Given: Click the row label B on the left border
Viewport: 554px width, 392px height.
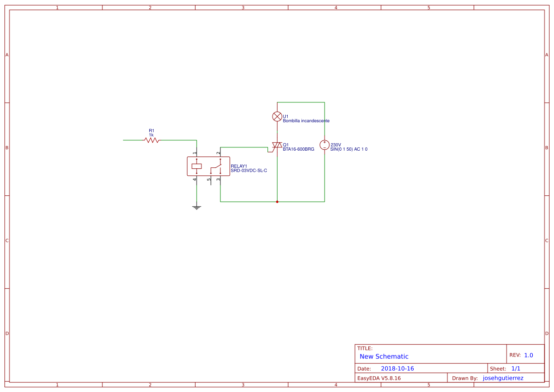Looking at the screenshot, I should (6, 148).
